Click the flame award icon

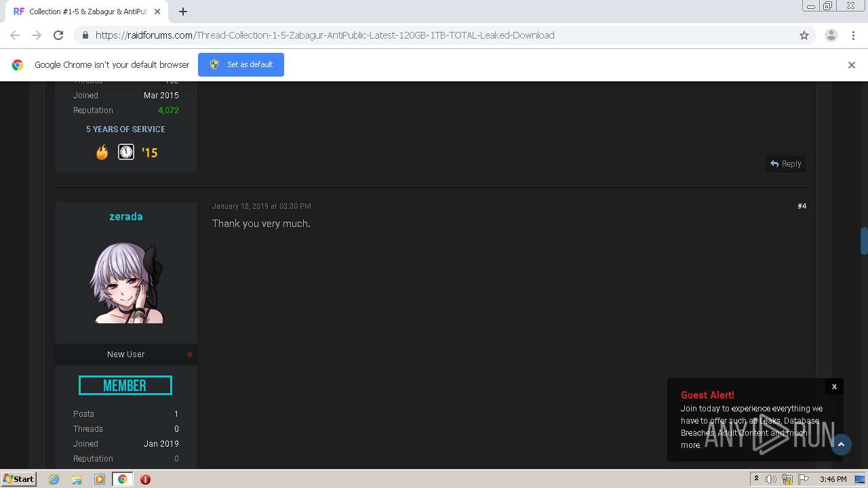[x=102, y=152]
